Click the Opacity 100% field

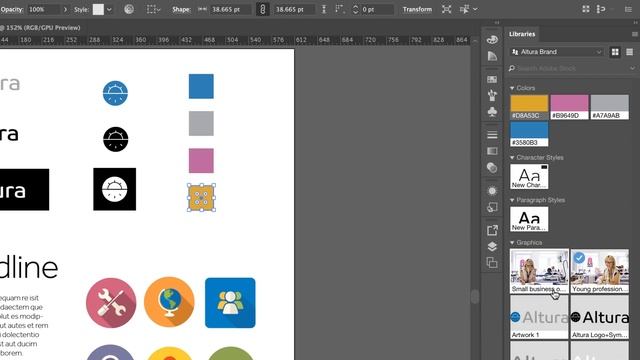click(x=44, y=9)
